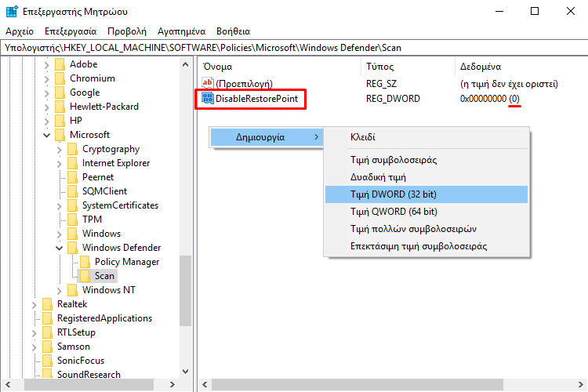Viewport: 588px width, 392px height.
Task: Expand the Cryptography key
Action: point(60,150)
